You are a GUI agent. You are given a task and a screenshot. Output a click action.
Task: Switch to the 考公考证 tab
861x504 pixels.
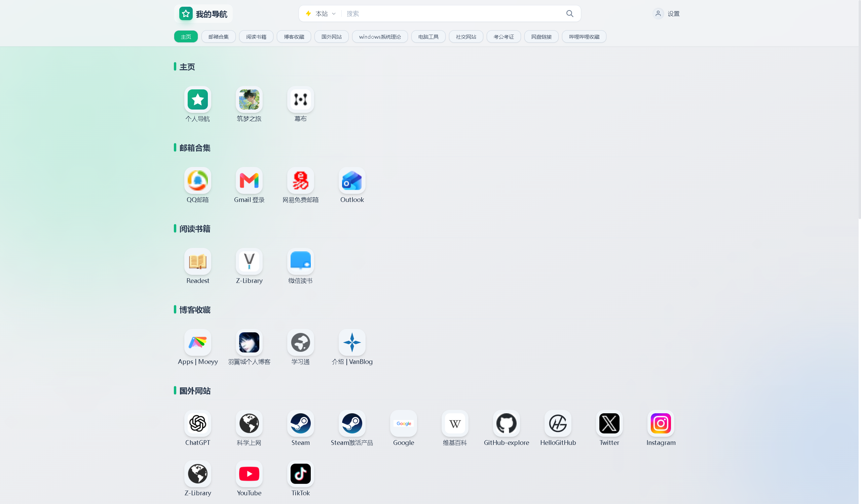tap(503, 37)
